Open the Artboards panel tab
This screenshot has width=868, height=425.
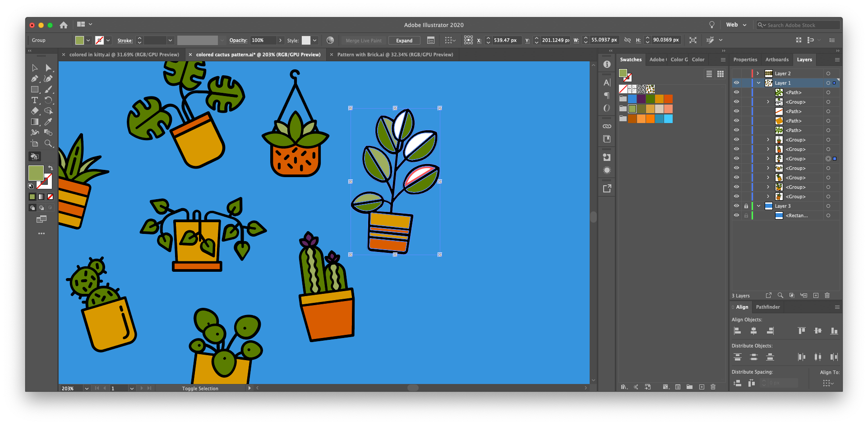pyautogui.click(x=777, y=59)
